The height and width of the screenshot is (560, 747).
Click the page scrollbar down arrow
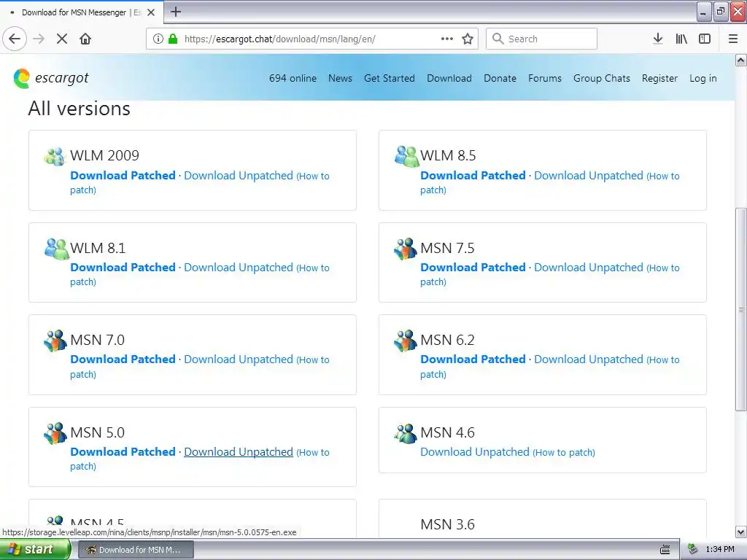(x=740, y=532)
